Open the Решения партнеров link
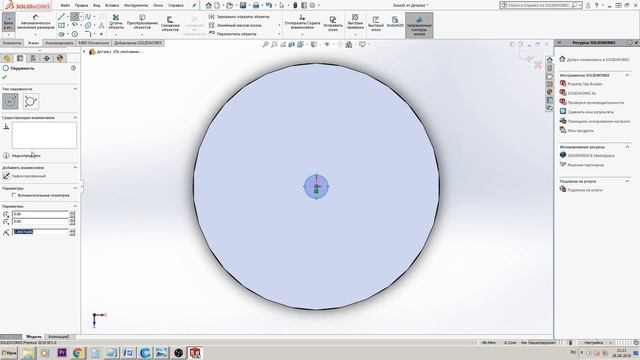 coord(585,165)
